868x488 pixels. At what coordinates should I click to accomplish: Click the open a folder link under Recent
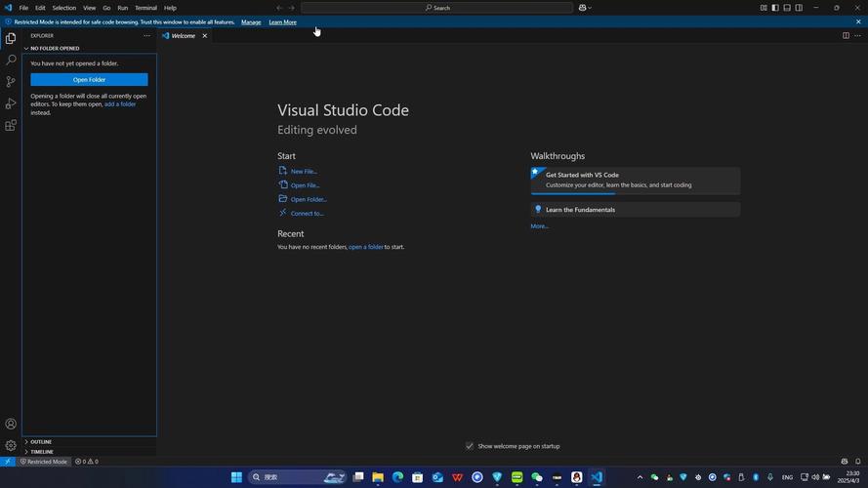(366, 247)
